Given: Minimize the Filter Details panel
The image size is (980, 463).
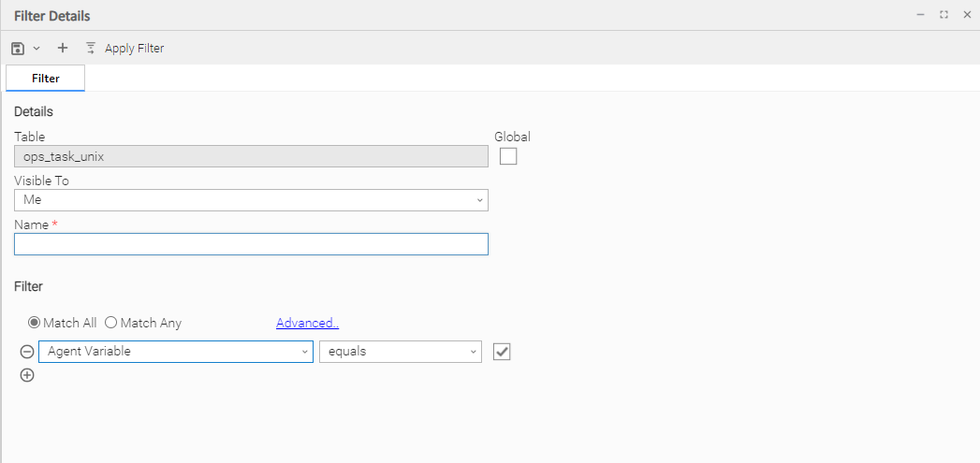Looking at the screenshot, I should (x=921, y=15).
